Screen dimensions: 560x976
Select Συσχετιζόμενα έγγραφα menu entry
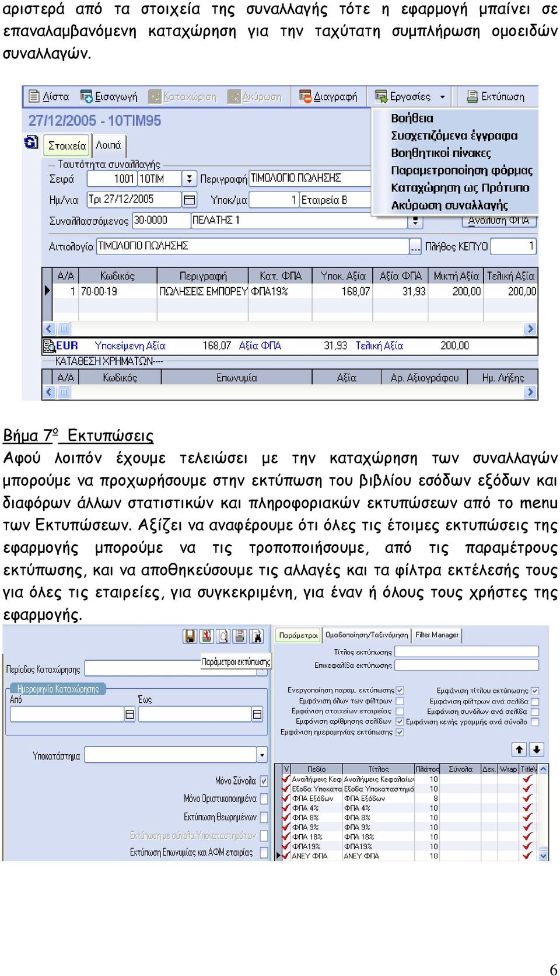point(454,135)
